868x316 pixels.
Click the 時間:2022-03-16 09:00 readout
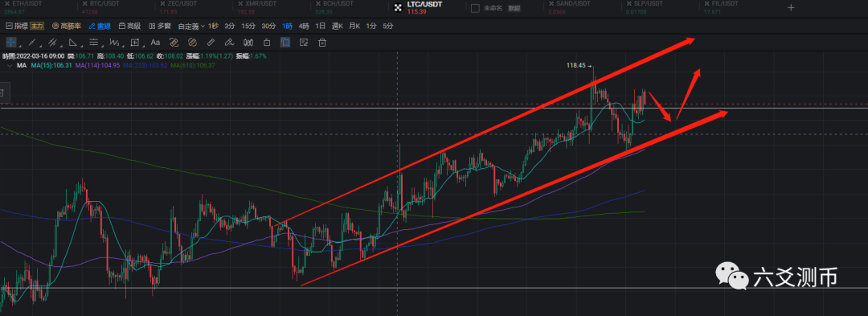33,56
